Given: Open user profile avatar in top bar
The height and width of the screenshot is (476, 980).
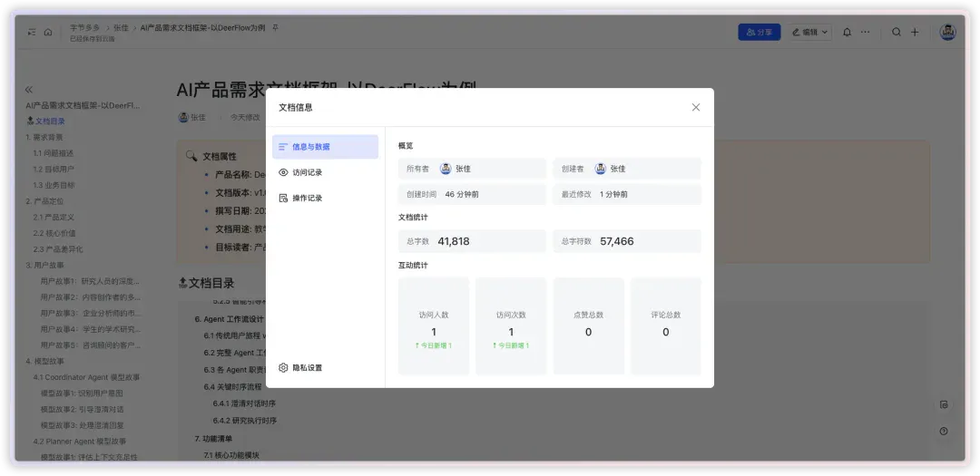Looking at the screenshot, I should point(947,33).
